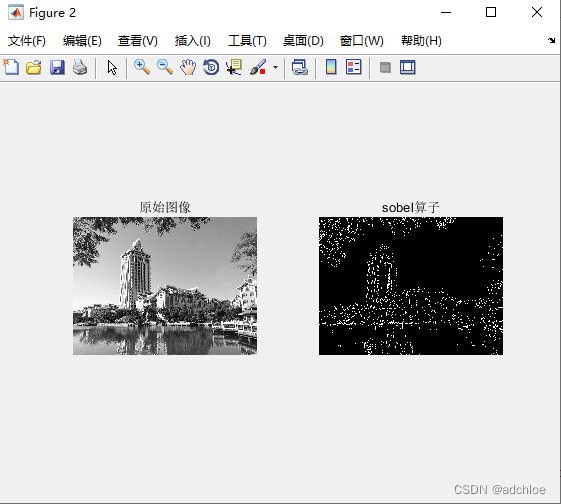This screenshot has width=561, height=504.
Task: Click the sobel算子 subplot title
Action: [x=411, y=207]
